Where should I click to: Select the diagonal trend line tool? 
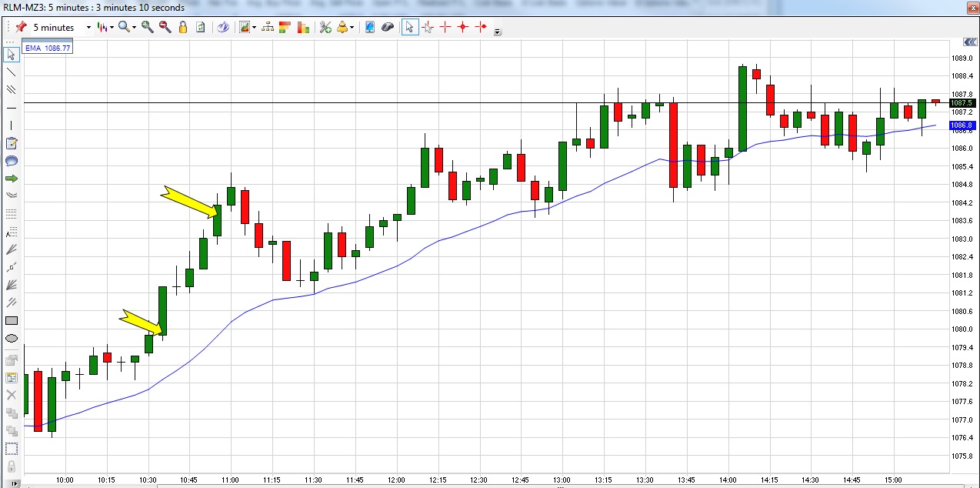12,72
